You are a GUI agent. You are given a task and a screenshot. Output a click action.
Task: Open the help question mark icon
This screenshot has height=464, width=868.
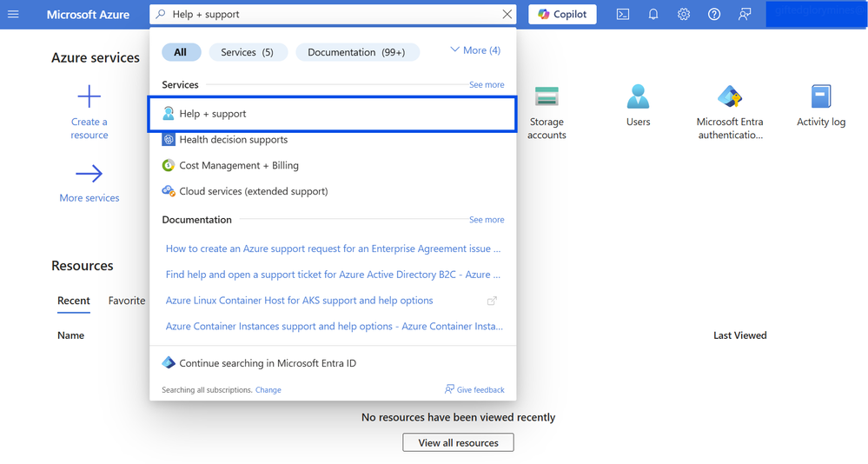(x=714, y=15)
